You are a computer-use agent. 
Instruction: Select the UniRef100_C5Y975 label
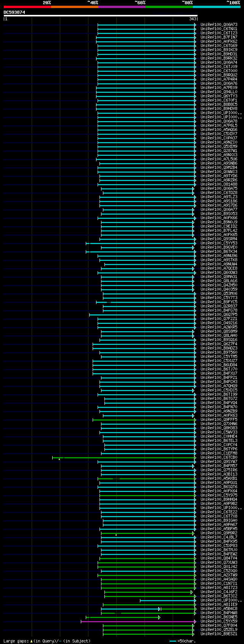(219, 495)
